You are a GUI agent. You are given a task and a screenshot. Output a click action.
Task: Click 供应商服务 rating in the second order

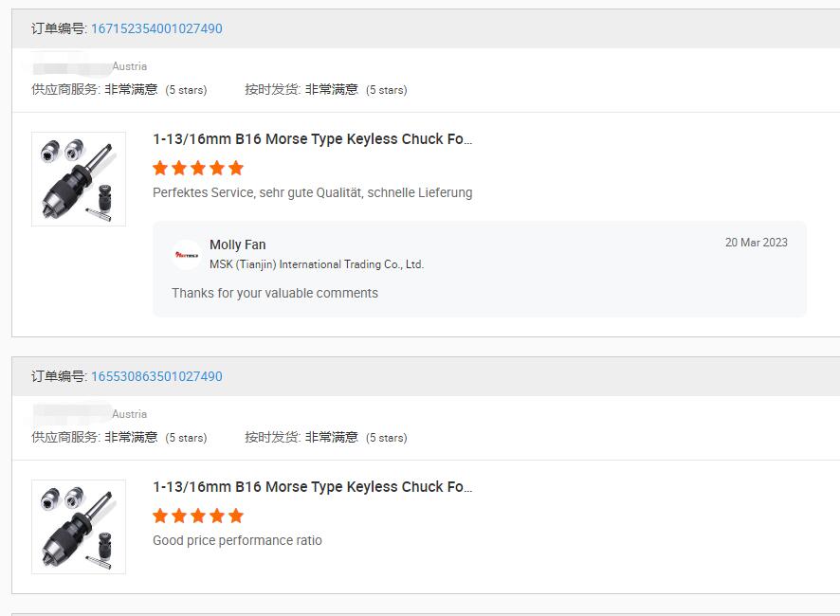click(x=119, y=438)
